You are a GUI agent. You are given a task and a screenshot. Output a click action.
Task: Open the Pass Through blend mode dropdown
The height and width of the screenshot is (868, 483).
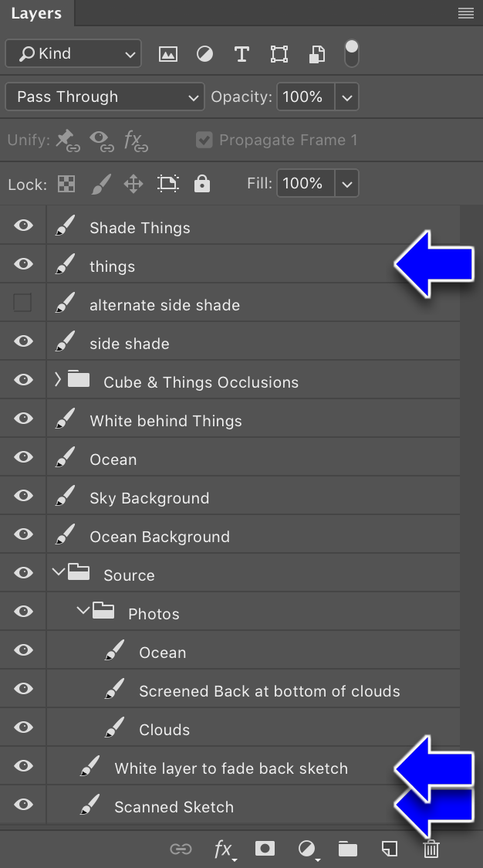pyautogui.click(x=105, y=97)
